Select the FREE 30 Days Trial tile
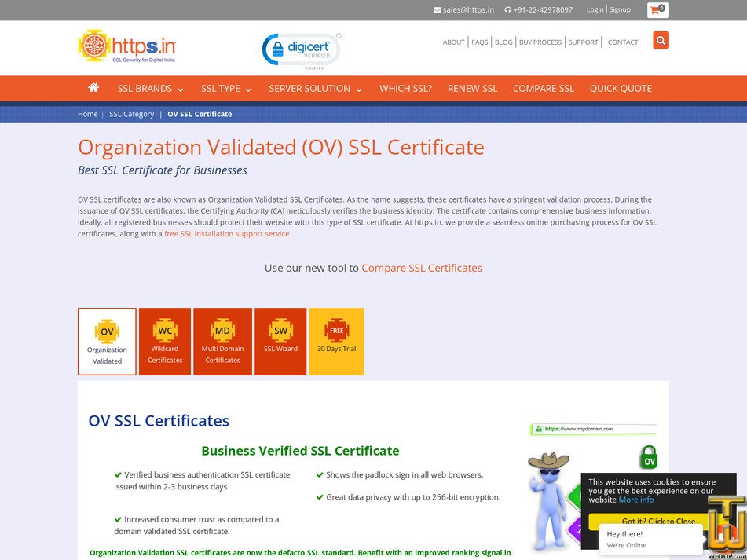The width and height of the screenshot is (747, 560). click(x=336, y=340)
